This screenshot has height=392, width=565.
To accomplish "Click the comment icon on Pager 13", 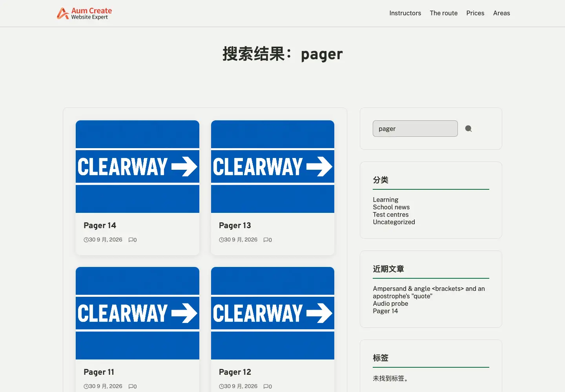I will tap(266, 240).
